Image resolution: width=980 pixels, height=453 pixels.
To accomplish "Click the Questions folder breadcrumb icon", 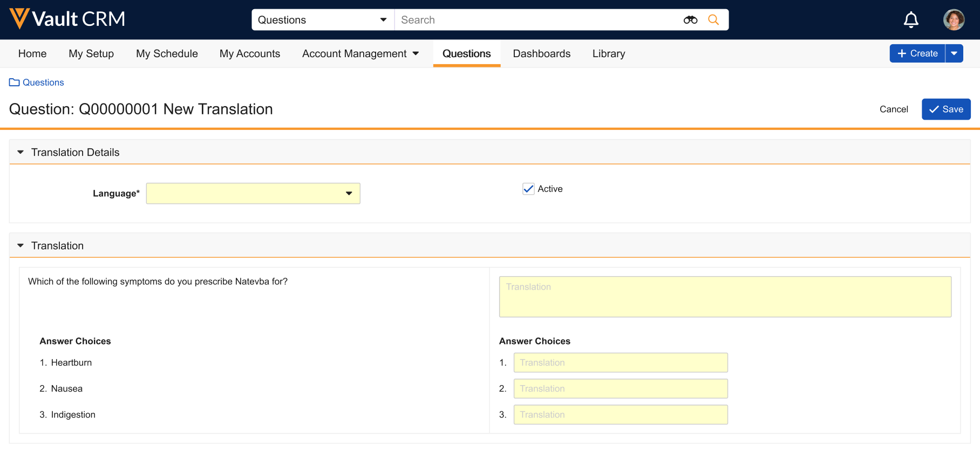I will tap(15, 83).
